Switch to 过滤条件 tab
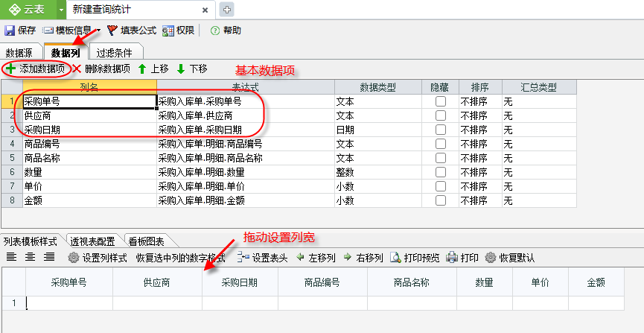 (x=115, y=53)
